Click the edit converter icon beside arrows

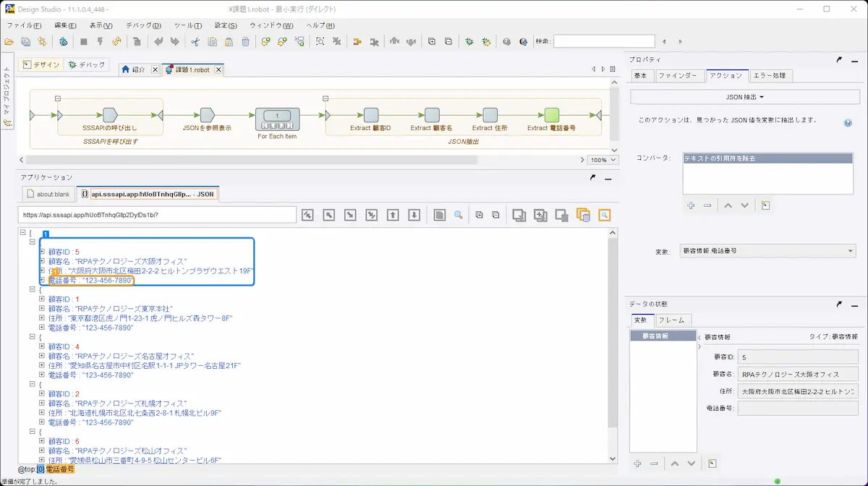tap(765, 205)
